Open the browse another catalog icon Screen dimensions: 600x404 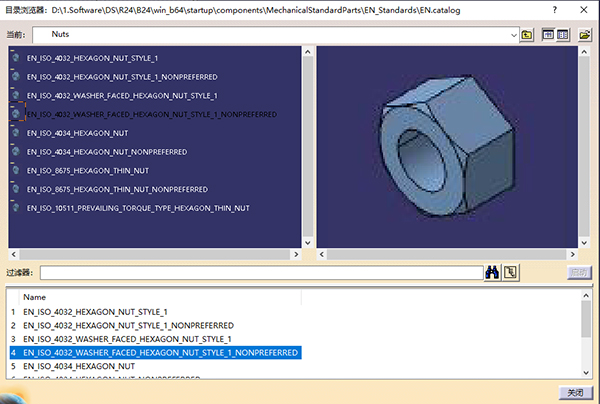[x=584, y=34]
